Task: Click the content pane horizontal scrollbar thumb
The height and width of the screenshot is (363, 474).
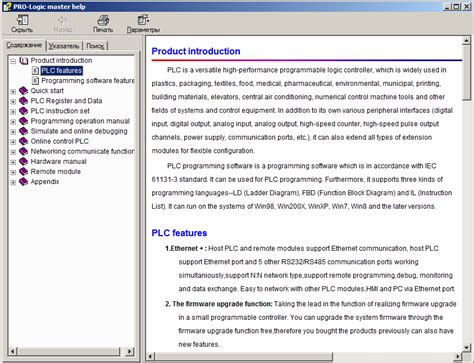Action: (244, 357)
